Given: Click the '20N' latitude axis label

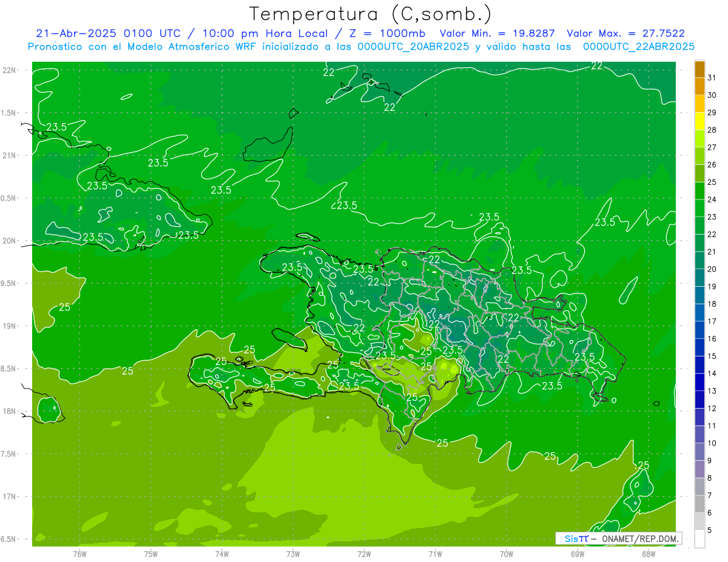Looking at the screenshot, I should [x=10, y=241].
